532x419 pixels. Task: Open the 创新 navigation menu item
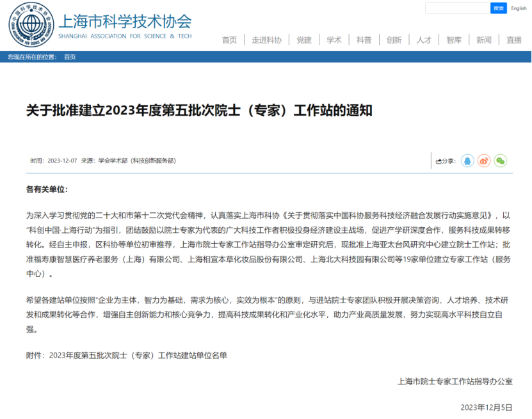(x=394, y=40)
